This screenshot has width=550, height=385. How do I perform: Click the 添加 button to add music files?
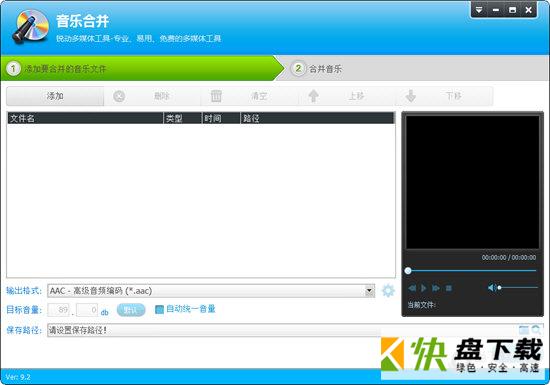55,96
